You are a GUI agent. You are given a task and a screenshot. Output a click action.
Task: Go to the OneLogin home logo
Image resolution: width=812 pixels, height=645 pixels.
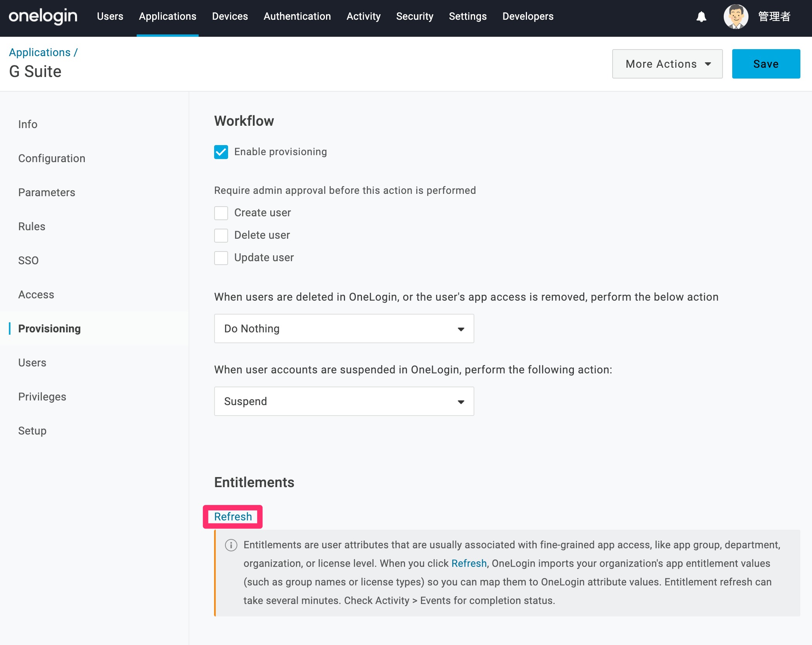point(43,16)
